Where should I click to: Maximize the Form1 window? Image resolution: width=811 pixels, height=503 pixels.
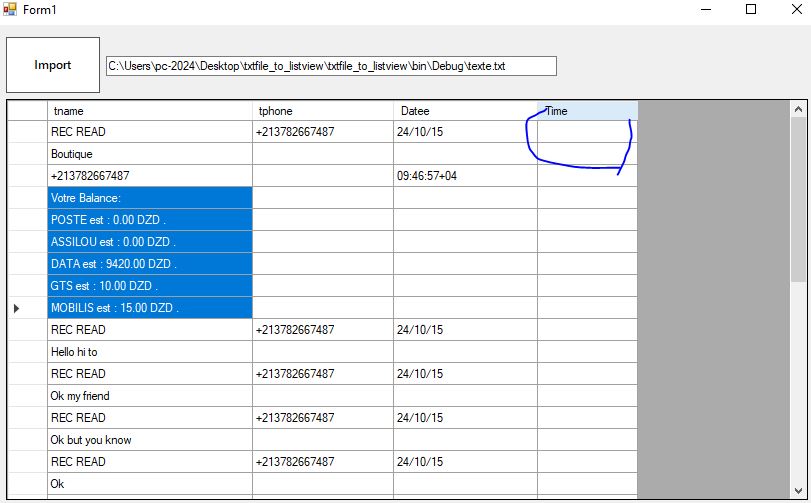click(x=751, y=10)
